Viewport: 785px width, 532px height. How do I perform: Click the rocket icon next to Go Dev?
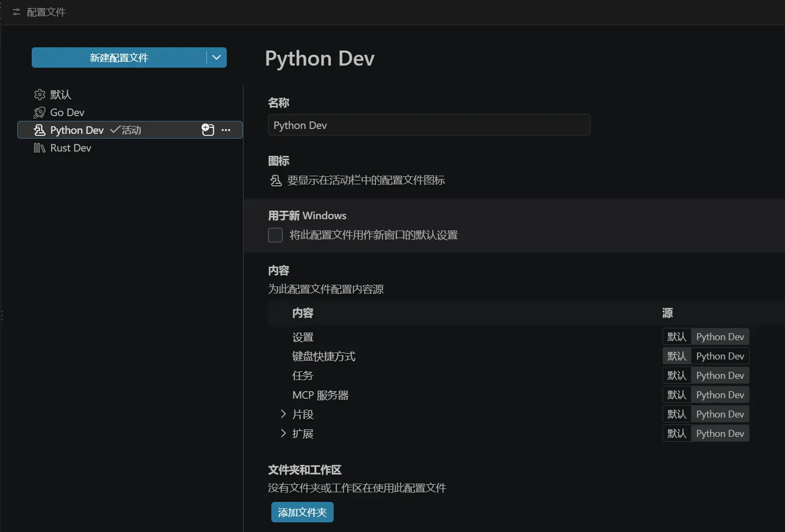pyautogui.click(x=39, y=112)
